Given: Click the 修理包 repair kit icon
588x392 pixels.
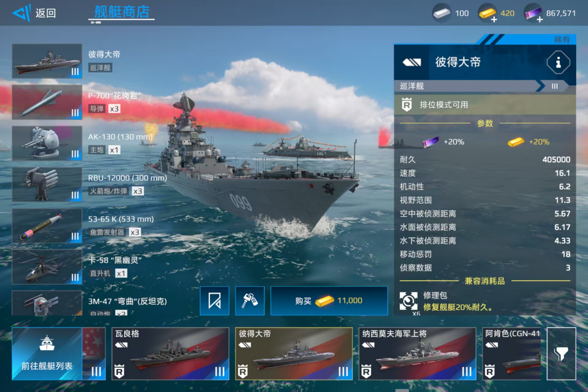Looking at the screenshot, I should click(409, 301).
